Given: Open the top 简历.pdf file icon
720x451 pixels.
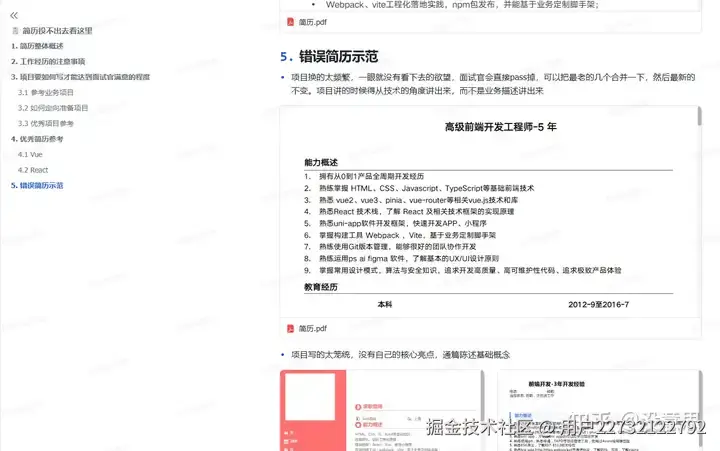Looking at the screenshot, I should [x=290, y=22].
